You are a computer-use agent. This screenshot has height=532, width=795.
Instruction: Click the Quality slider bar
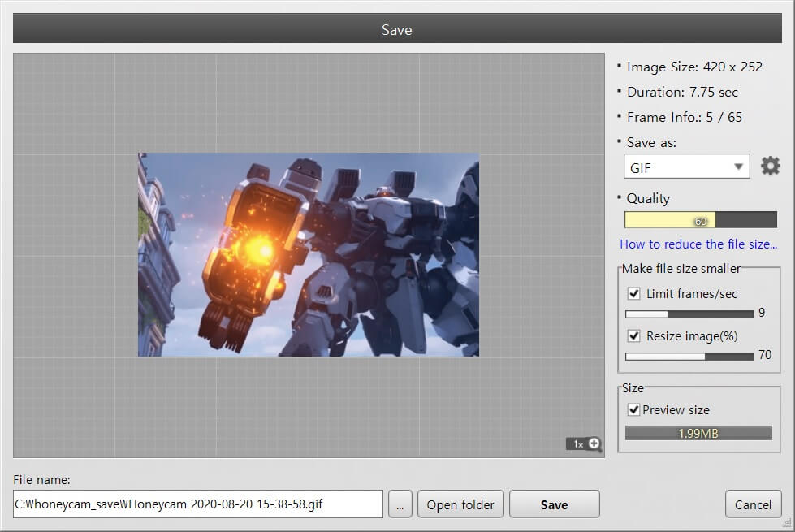698,220
